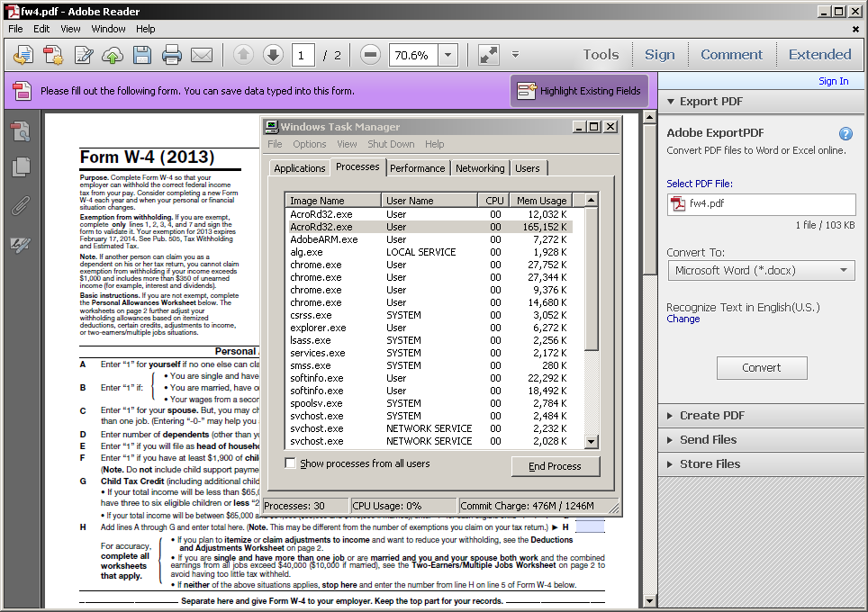Viewport: 868px width, 612px height.
Task: Click the Highlight Existing Fields button
Action: pos(580,91)
